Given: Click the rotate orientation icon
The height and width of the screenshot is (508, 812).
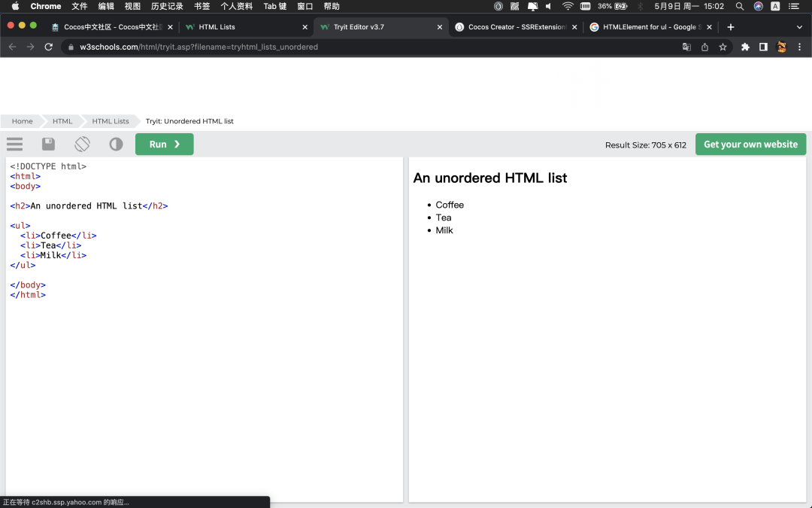Looking at the screenshot, I should point(82,144).
